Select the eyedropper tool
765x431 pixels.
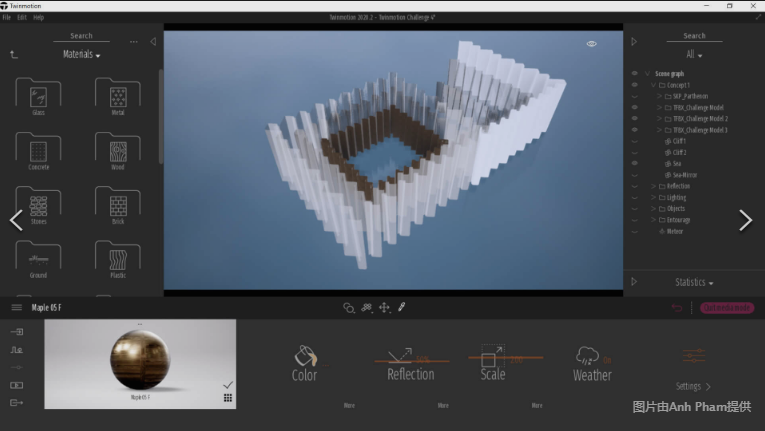(402, 307)
